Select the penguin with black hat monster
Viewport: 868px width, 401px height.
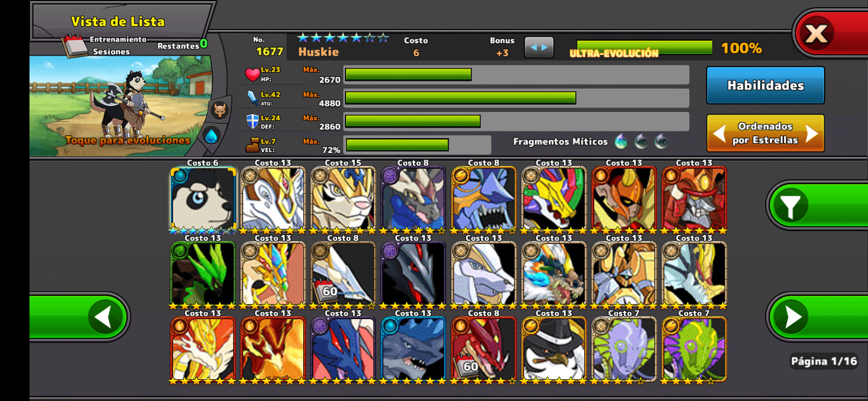(554, 349)
